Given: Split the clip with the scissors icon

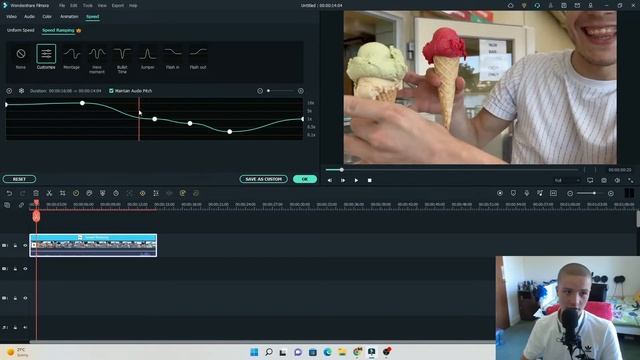Looking at the screenshot, I should [x=49, y=193].
